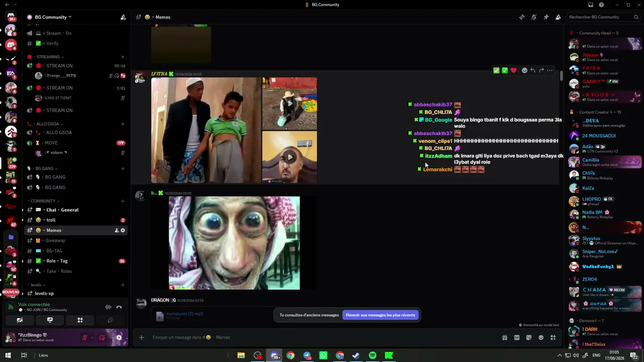This screenshot has height=362, width=644.
Task: Open noise suppression settings
Action: 108,307
